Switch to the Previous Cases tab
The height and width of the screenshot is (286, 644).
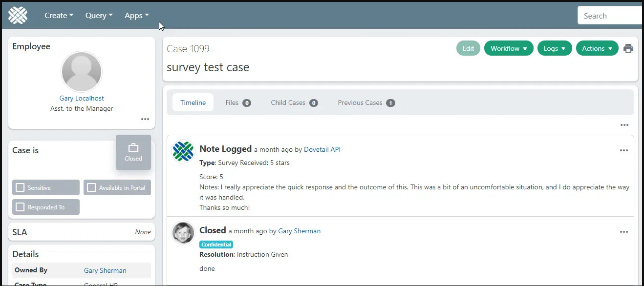(366, 102)
